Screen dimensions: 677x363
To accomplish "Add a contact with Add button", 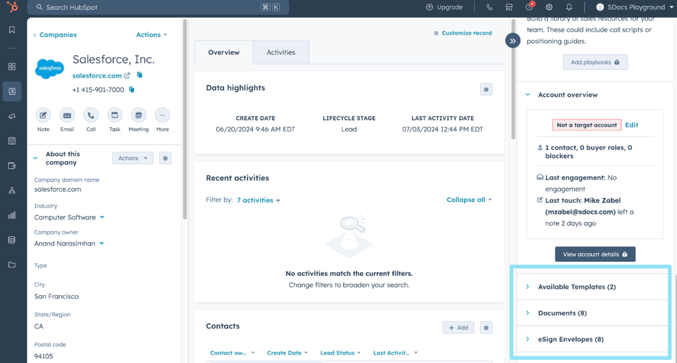I will coord(458,328).
